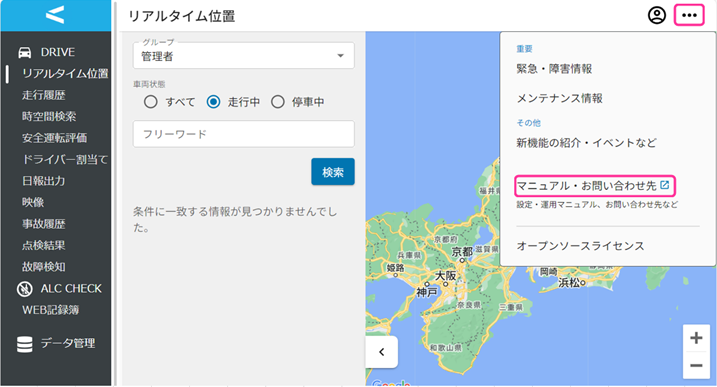Go to 事故履歴 in sidebar
The width and height of the screenshot is (717, 387).
coord(43,224)
